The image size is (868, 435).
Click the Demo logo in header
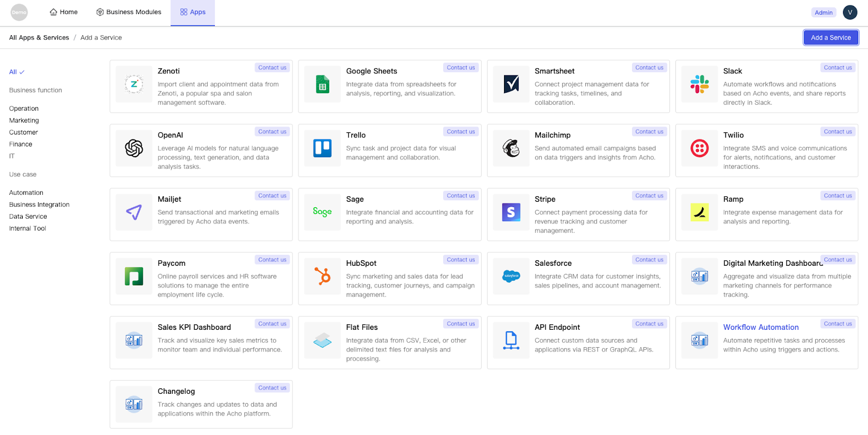pos(20,12)
